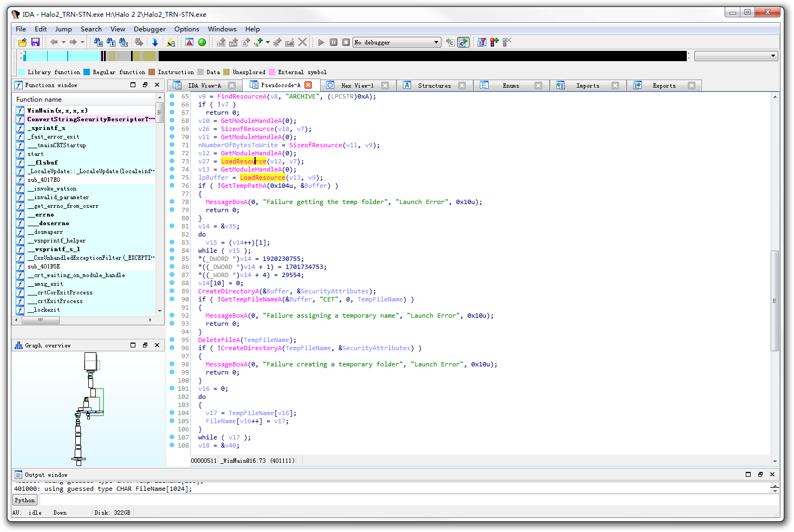Click the red warning triangle icon
The width and height of the screenshot is (794, 532).
(189, 42)
